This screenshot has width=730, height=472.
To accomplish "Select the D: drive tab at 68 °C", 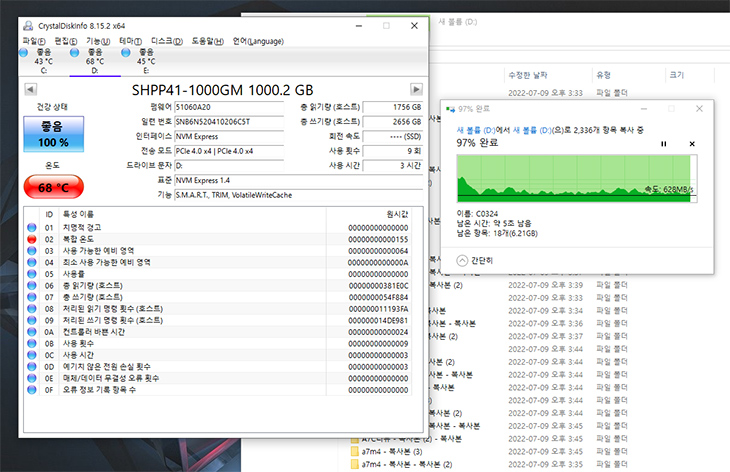I will pyautogui.click(x=95, y=61).
